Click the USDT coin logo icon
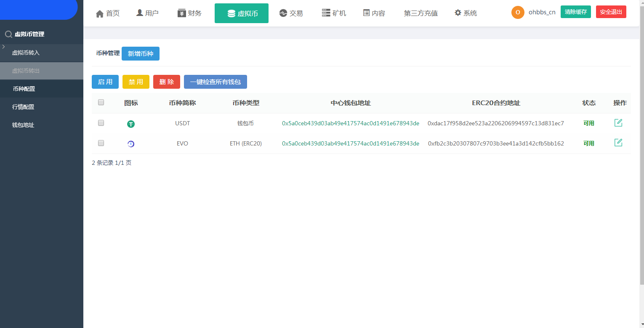The height and width of the screenshot is (328, 644). [x=131, y=124]
